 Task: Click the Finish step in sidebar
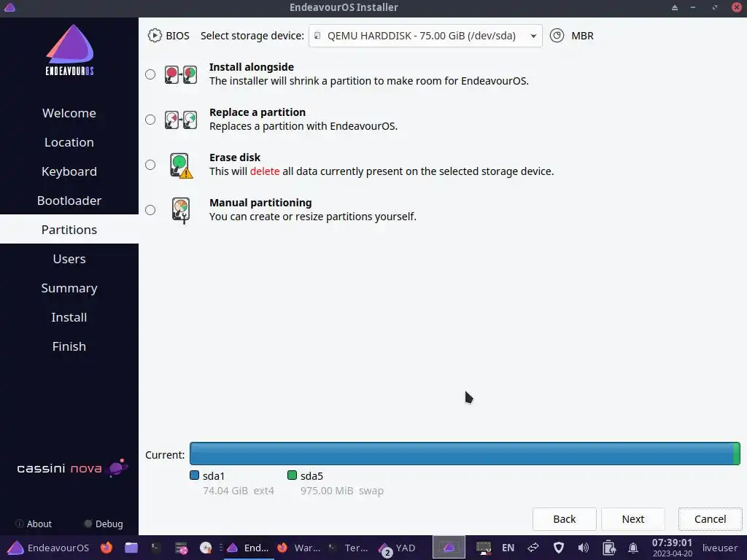pos(69,346)
